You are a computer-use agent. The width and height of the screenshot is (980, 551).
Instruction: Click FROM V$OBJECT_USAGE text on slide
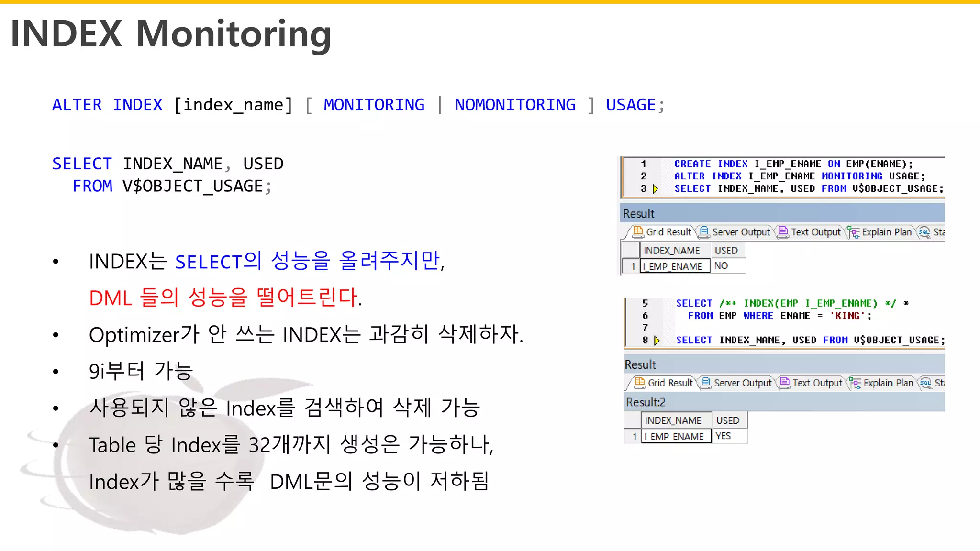tap(172, 186)
